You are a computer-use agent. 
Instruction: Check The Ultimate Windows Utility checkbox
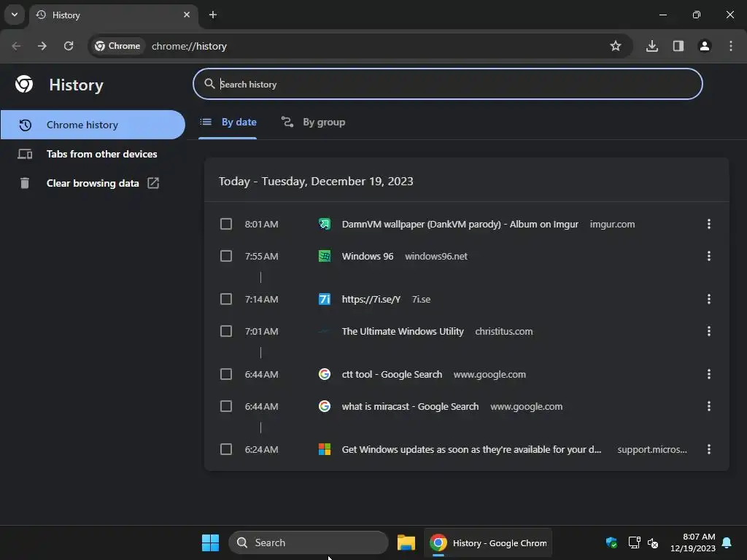click(x=226, y=332)
